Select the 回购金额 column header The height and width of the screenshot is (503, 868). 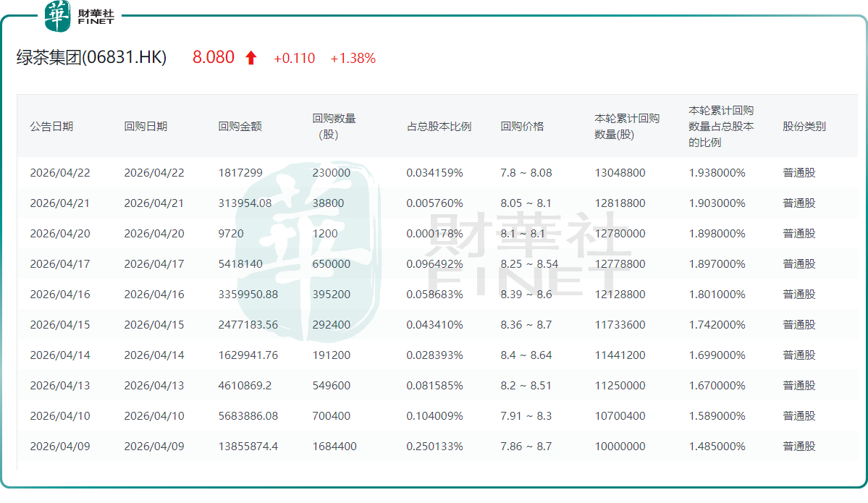pos(240,126)
